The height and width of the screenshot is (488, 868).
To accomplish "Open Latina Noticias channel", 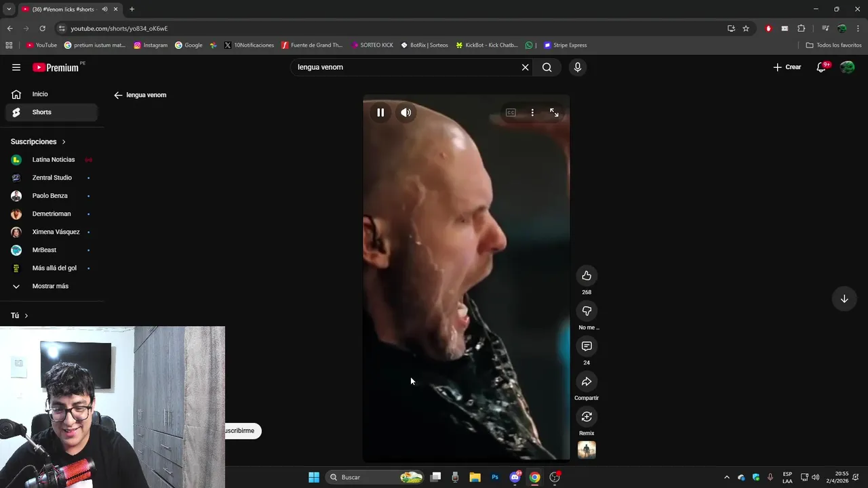I will point(52,160).
